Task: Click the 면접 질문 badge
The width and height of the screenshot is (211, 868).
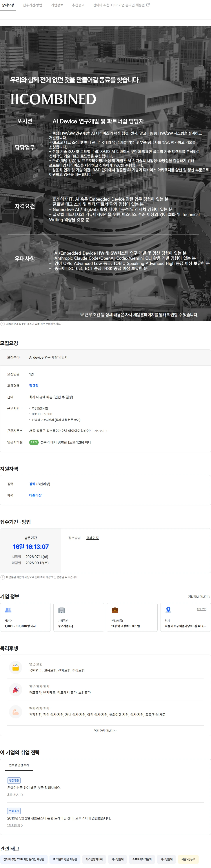Action: tap(14, 780)
